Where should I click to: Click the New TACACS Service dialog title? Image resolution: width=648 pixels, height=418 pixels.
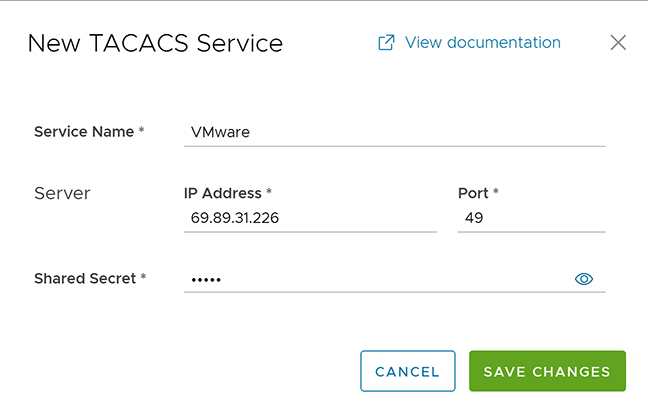pos(155,43)
